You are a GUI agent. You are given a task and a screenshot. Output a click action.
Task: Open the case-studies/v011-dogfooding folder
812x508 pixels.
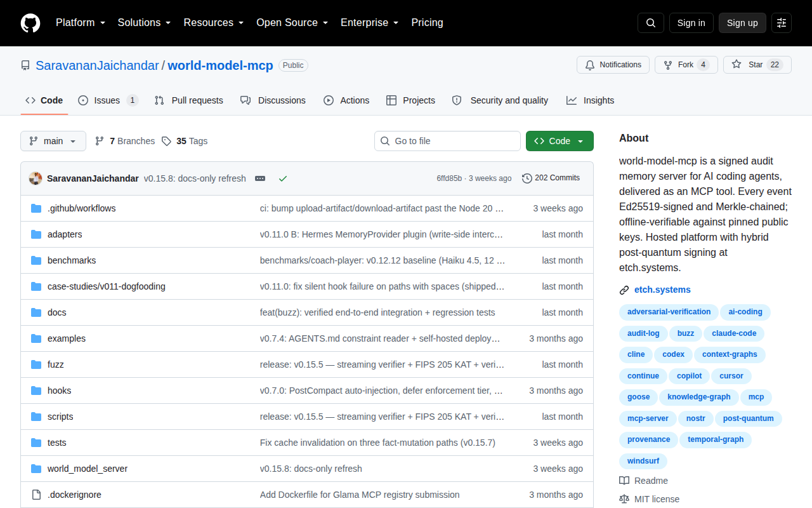(107, 286)
